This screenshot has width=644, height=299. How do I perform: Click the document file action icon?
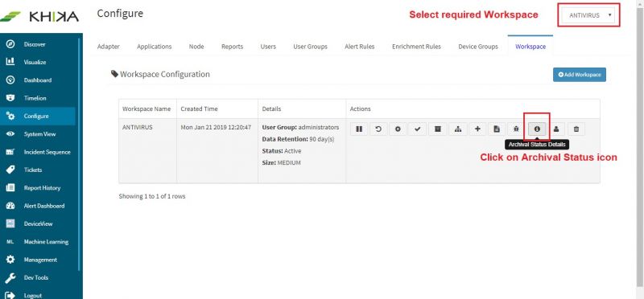497,129
